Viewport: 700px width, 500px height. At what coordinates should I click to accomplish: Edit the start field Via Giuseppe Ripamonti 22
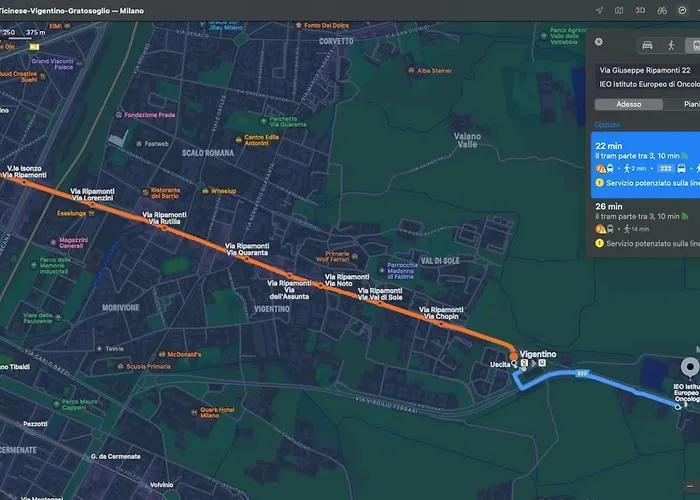(647, 70)
